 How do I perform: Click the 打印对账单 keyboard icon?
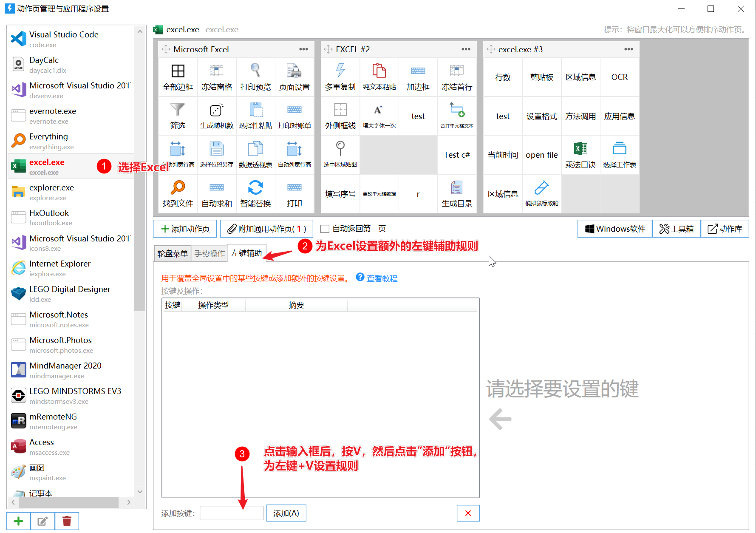(294, 110)
